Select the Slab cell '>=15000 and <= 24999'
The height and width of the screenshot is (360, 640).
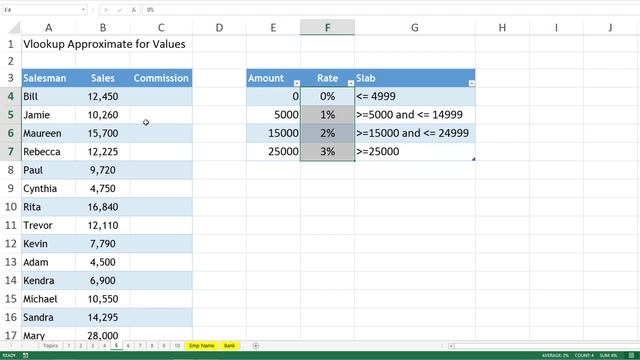tap(415, 133)
